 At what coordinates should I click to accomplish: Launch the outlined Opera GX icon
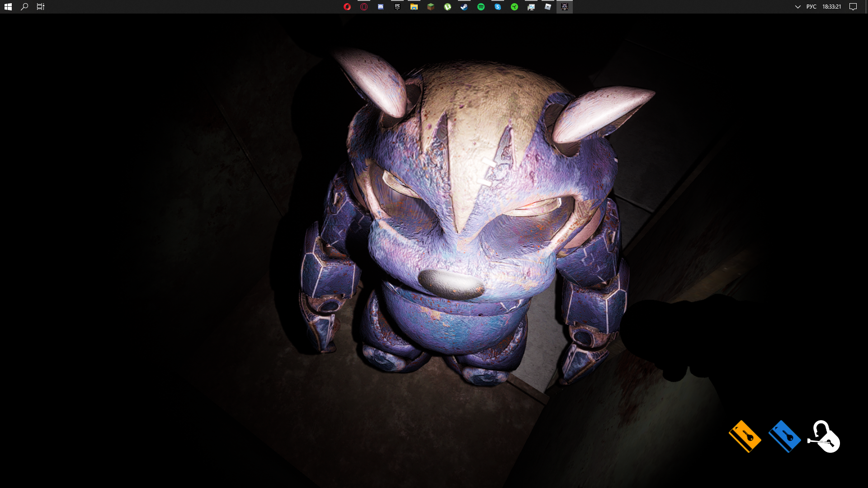click(364, 7)
